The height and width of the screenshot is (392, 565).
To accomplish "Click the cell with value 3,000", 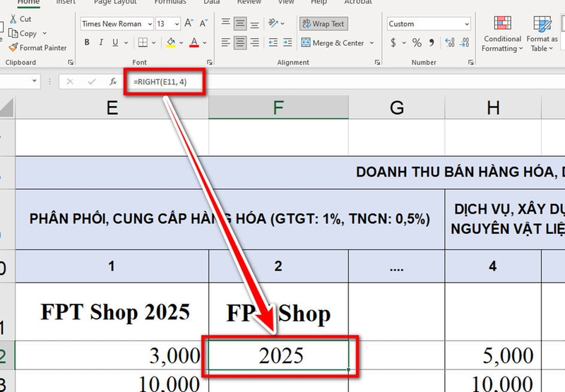I will pyautogui.click(x=112, y=355).
